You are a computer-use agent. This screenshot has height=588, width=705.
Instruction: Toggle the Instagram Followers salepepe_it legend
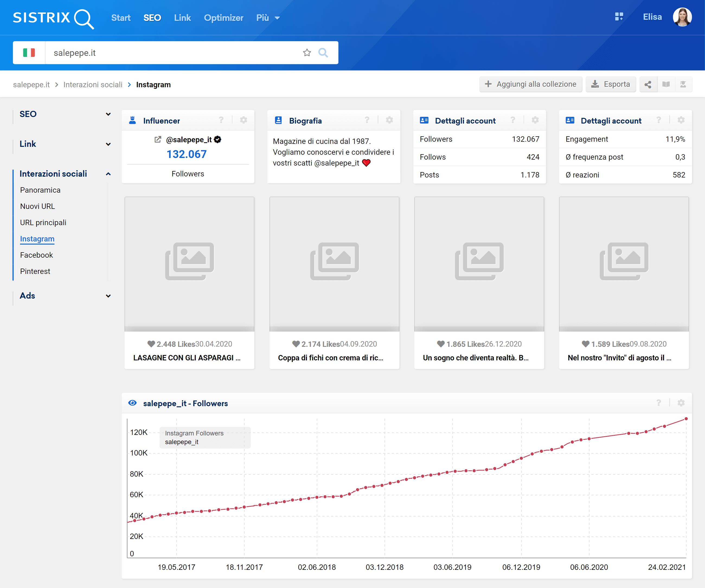coord(205,437)
